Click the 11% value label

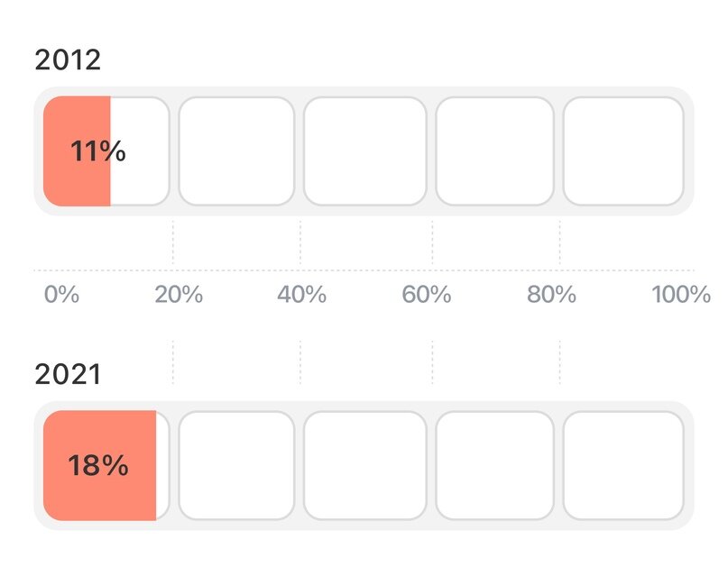tap(98, 151)
